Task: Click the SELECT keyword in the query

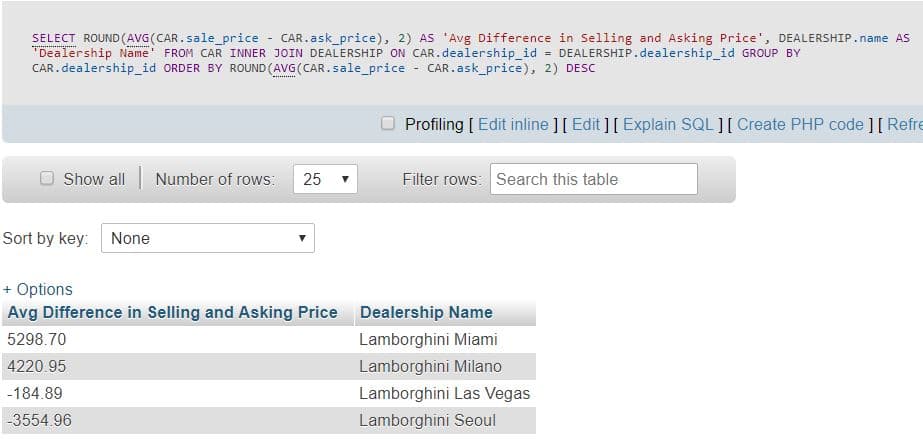Action: coord(54,38)
